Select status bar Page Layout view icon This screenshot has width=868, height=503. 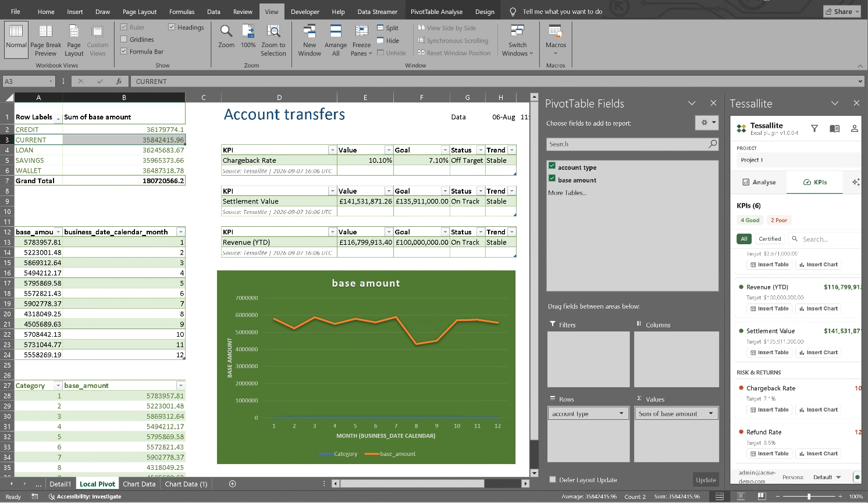coord(741,497)
